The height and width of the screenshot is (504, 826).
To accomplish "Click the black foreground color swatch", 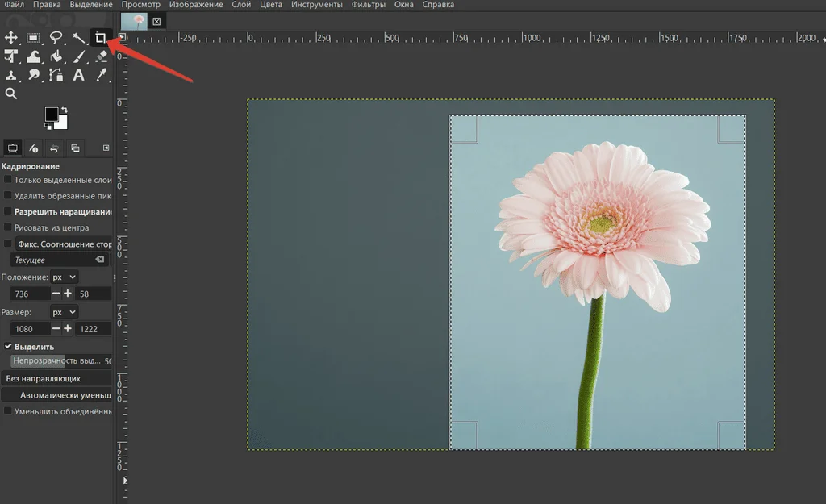I will (x=52, y=115).
